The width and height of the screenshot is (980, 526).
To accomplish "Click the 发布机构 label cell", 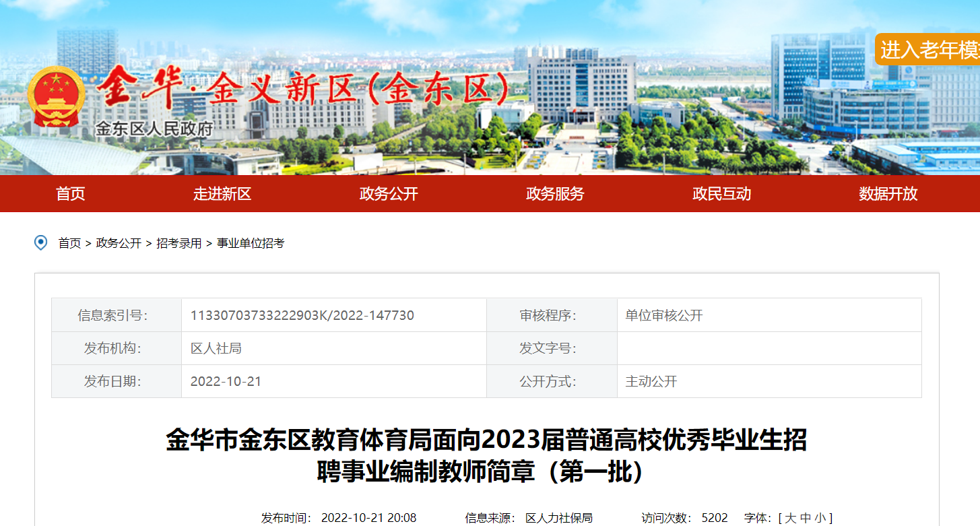I will pyautogui.click(x=117, y=348).
